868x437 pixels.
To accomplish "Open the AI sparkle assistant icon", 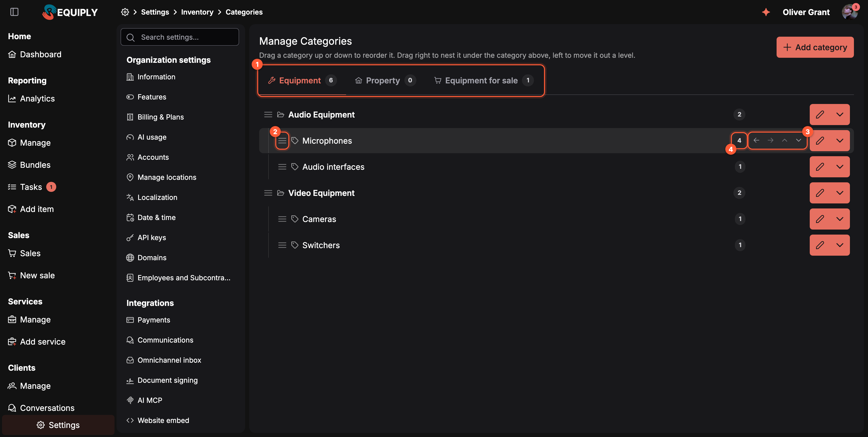I will (x=766, y=12).
